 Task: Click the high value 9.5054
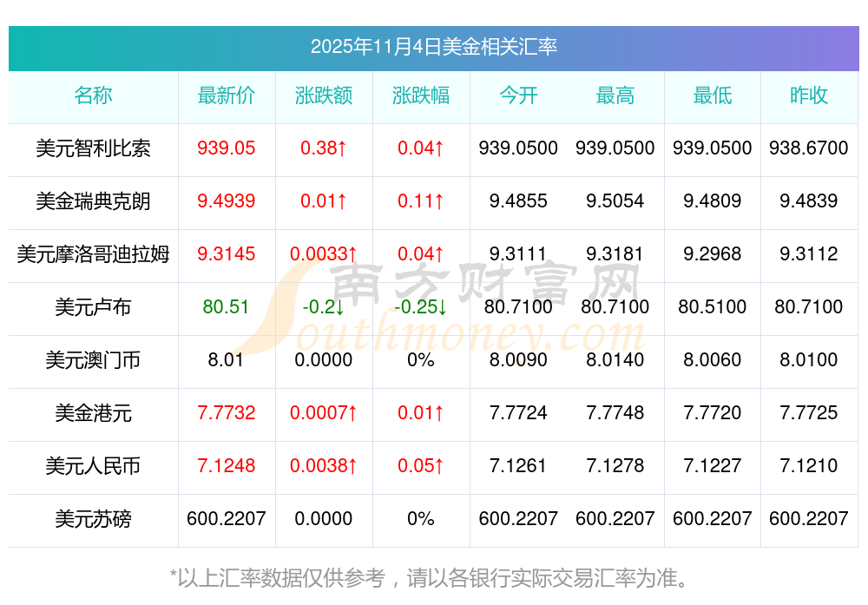615,201
